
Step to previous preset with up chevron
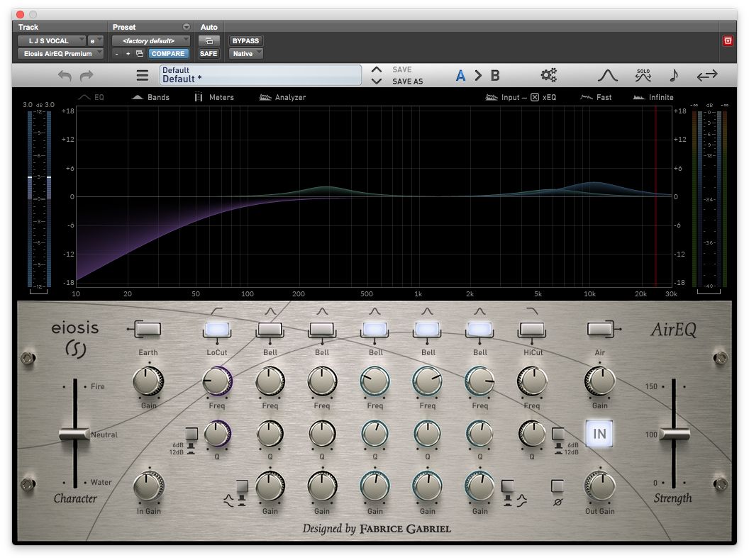tap(377, 69)
